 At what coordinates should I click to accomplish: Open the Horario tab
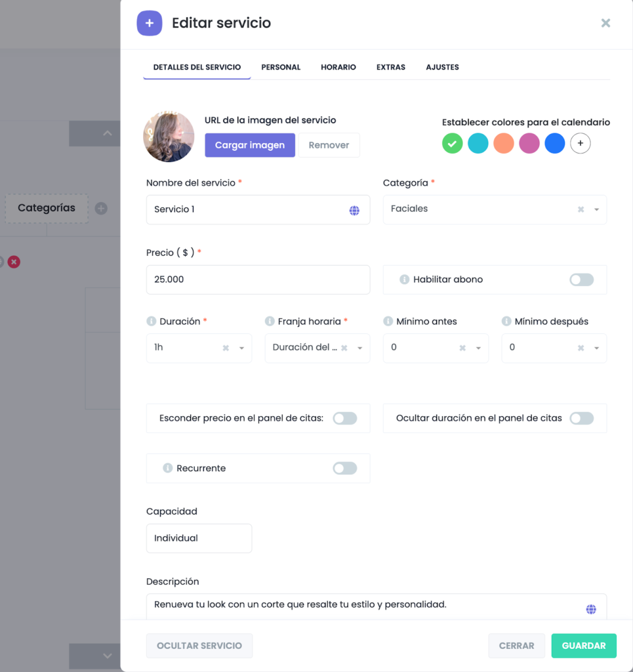tap(338, 67)
